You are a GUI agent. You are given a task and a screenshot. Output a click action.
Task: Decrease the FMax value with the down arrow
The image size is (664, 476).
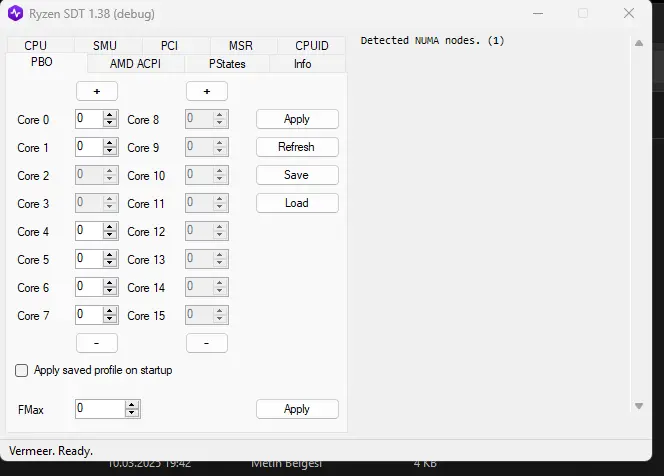pyautogui.click(x=132, y=413)
